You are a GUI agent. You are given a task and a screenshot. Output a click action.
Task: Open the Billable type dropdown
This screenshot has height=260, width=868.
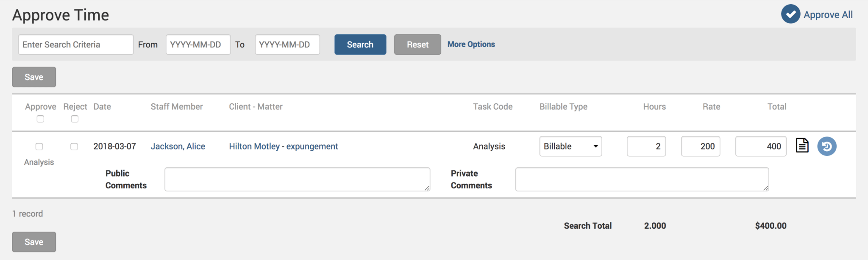[x=570, y=146]
